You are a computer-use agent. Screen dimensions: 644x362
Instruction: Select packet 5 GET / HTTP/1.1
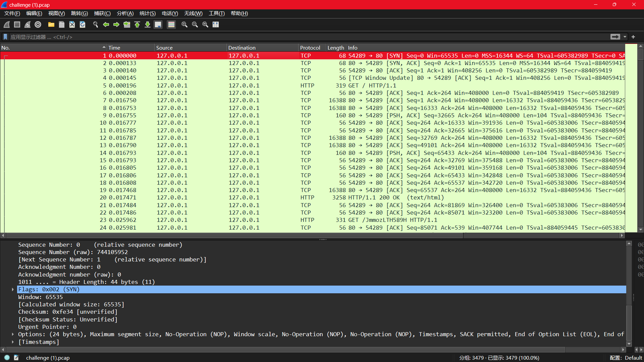313,85
